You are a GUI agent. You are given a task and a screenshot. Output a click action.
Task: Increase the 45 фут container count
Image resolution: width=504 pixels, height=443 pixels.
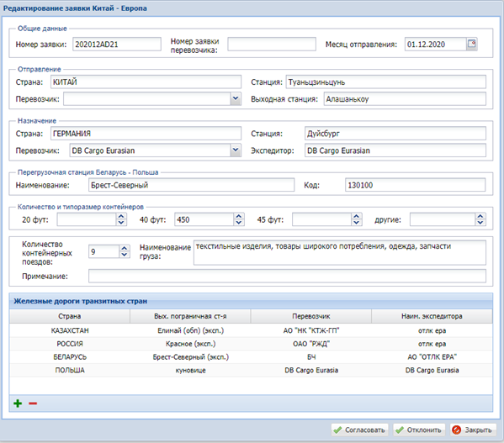click(x=356, y=216)
